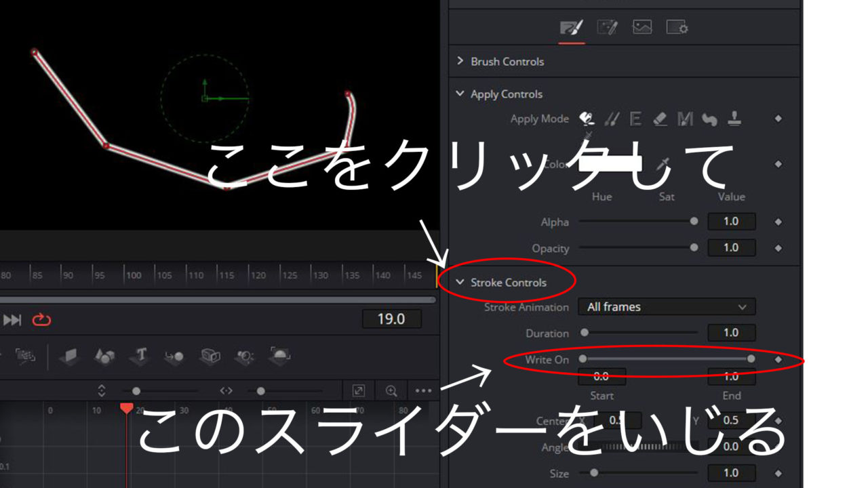Click the Size value field

point(731,472)
